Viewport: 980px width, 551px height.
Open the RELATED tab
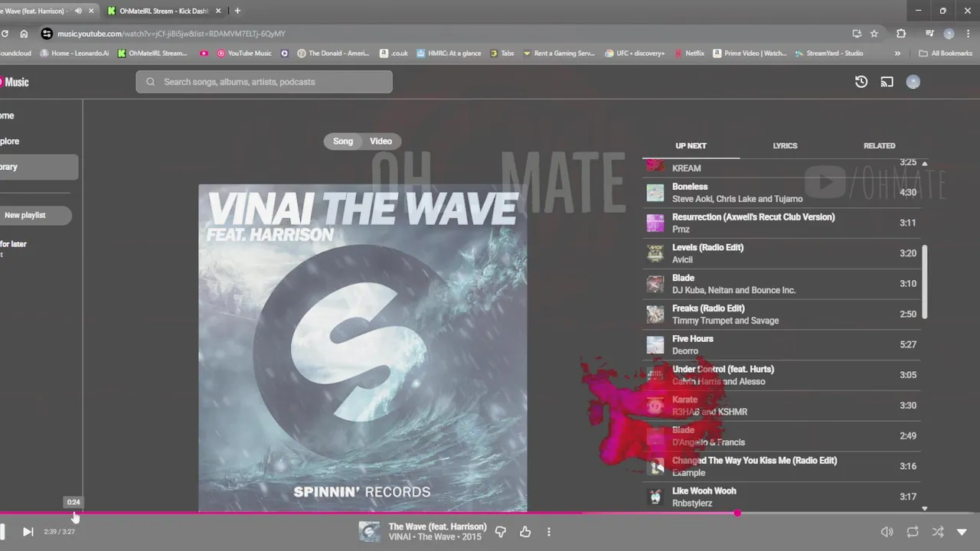click(879, 145)
